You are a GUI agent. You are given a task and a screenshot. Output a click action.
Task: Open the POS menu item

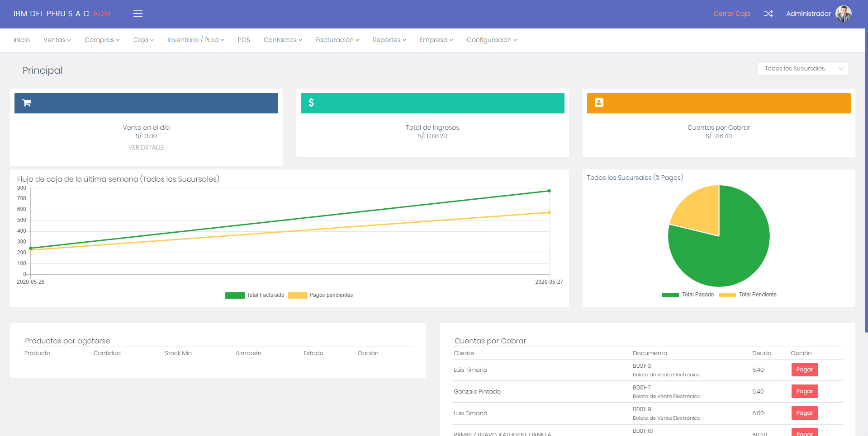(x=244, y=40)
